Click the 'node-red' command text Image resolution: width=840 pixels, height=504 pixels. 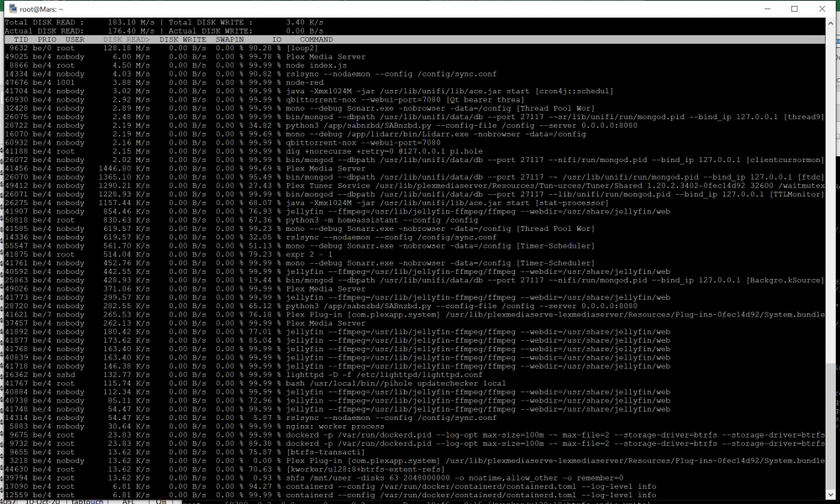coord(304,82)
